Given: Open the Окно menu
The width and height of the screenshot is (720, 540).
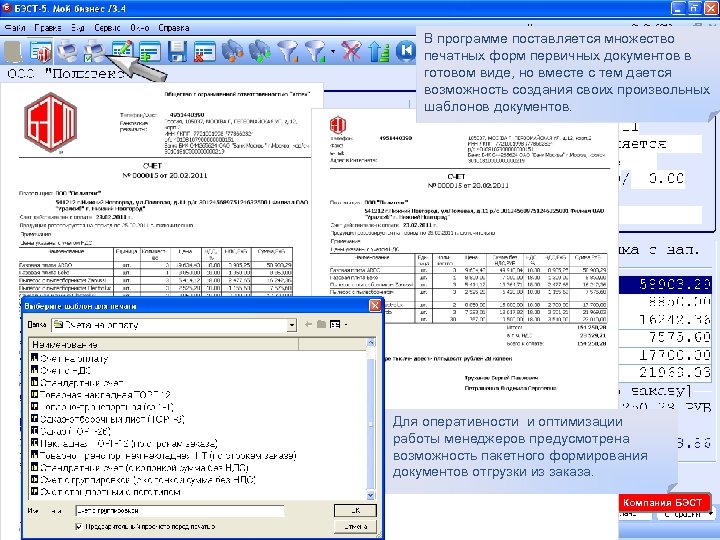Looking at the screenshot, I should coord(140,28).
